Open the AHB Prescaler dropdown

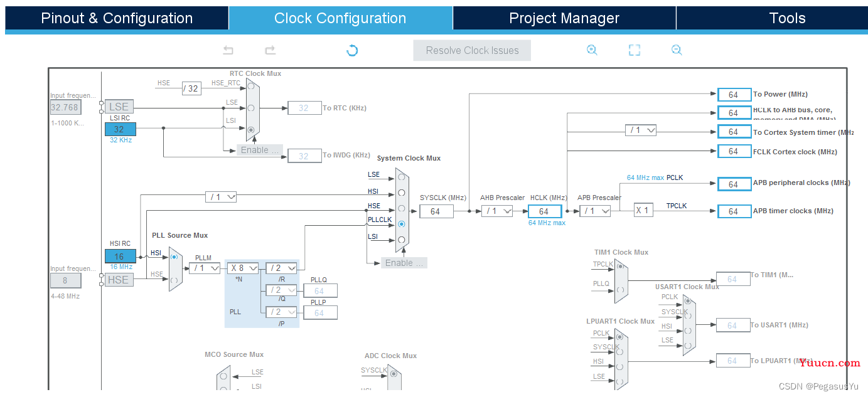click(497, 211)
